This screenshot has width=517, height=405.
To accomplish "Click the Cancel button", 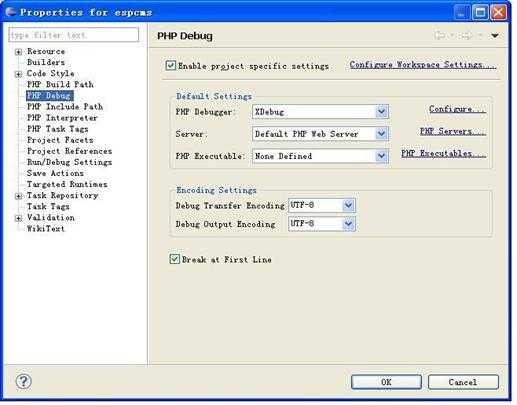I will (x=463, y=382).
